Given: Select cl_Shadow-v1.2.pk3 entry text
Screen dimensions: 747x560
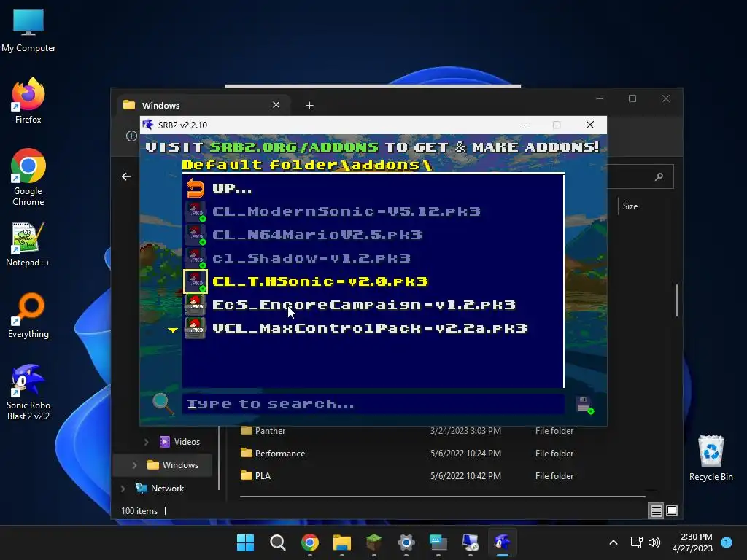Looking at the screenshot, I should coord(311,258).
